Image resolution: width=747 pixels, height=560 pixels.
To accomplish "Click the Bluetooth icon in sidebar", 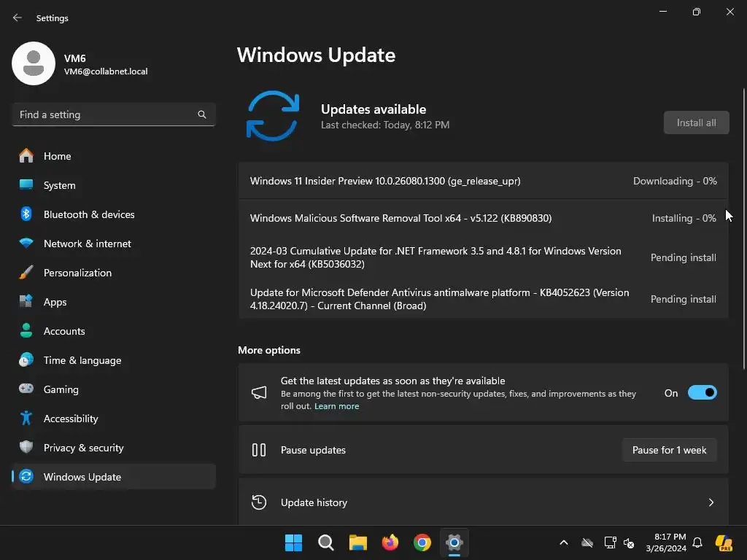I will point(26,214).
